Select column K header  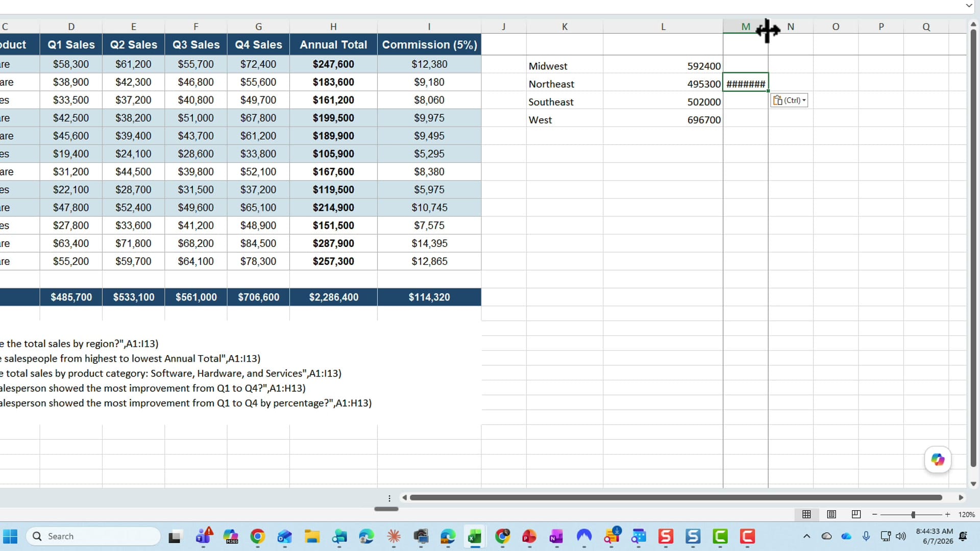pos(565,27)
